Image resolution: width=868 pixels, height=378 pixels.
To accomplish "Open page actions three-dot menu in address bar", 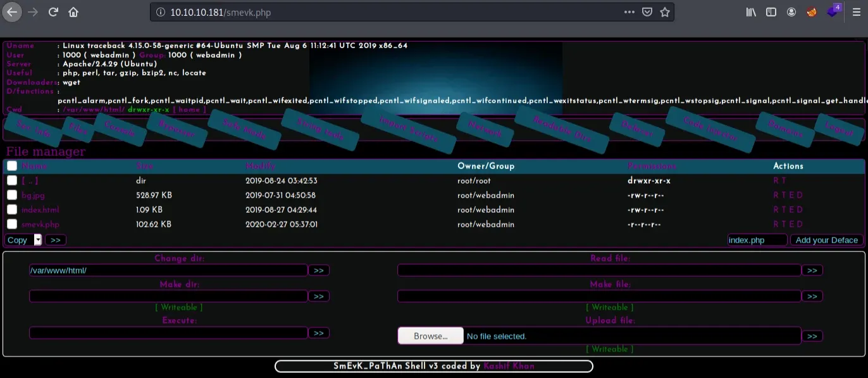I will pyautogui.click(x=629, y=12).
